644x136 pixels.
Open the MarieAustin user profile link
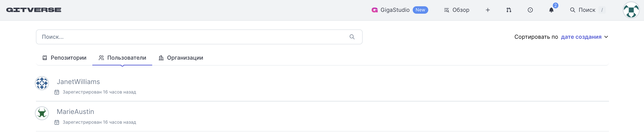coord(75,112)
